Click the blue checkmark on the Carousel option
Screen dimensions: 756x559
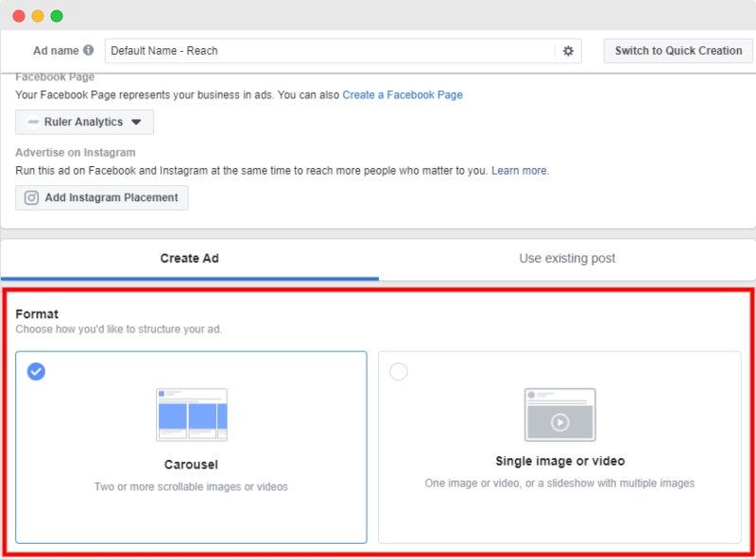pos(34,373)
